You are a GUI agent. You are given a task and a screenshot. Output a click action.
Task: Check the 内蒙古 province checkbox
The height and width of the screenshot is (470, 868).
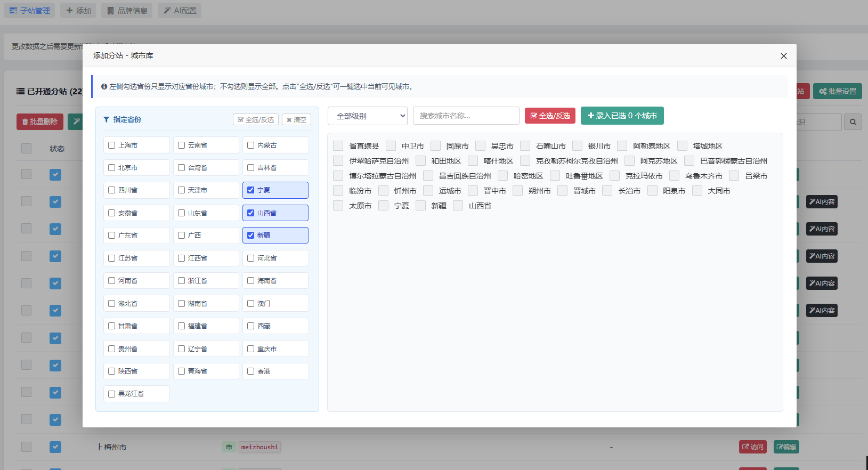pyautogui.click(x=251, y=145)
